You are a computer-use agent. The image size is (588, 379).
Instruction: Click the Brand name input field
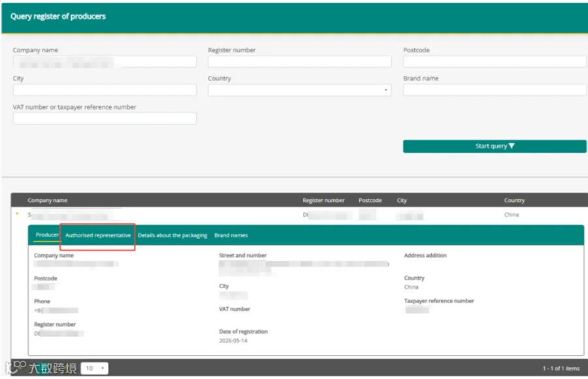pyautogui.click(x=495, y=90)
